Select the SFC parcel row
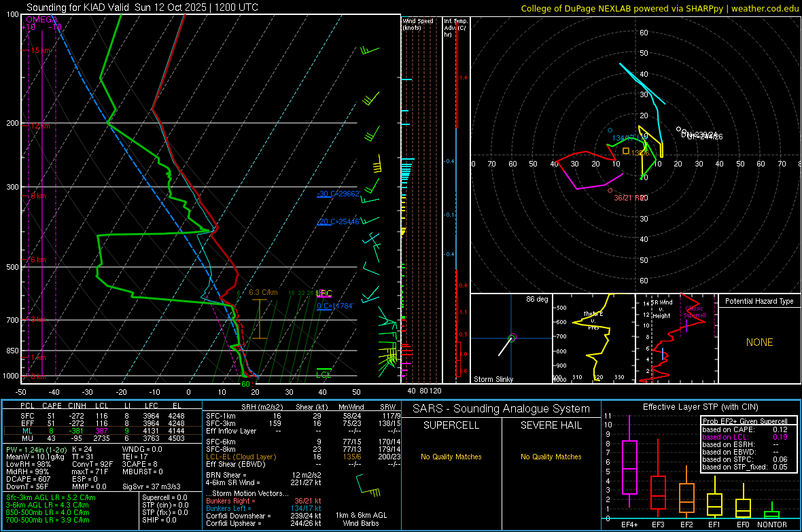This screenshot has height=532, width=802. pyautogui.click(x=103, y=416)
